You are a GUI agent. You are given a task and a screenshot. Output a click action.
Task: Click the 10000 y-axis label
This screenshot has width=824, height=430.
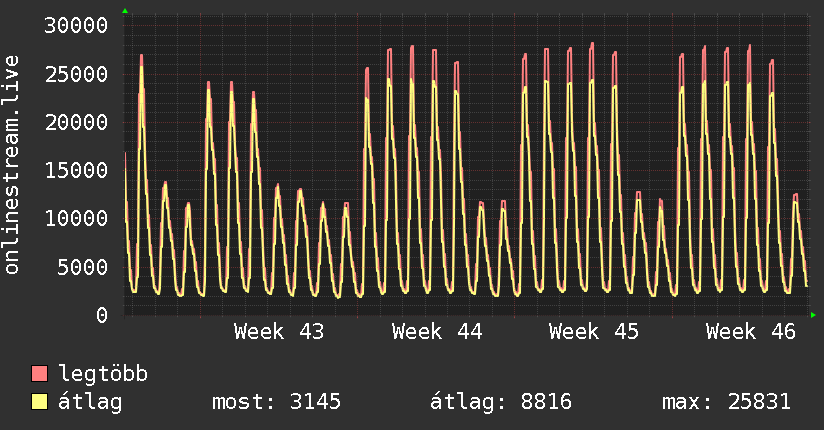(76, 219)
